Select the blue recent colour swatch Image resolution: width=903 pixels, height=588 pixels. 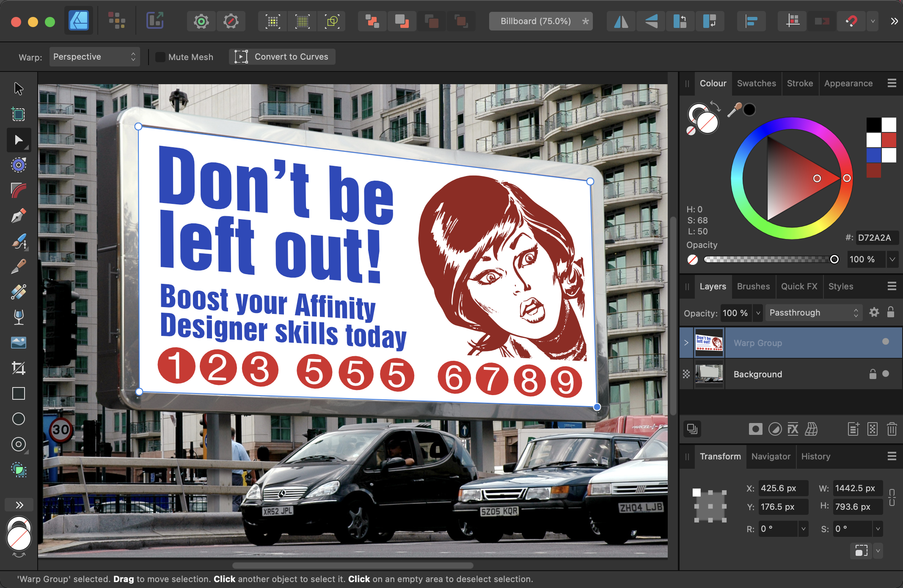tap(873, 155)
